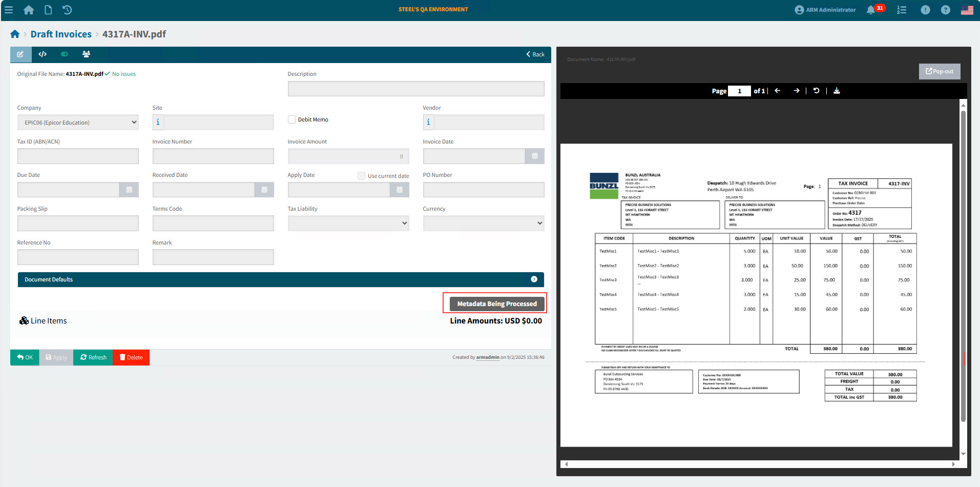This screenshot has width=980, height=487.
Task: Open the Tax Liability dropdown
Action: pyautogui.click(x=348, y=224)
